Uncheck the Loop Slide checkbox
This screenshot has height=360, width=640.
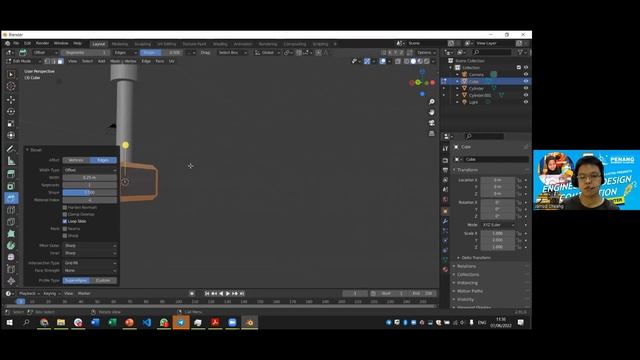tap(65, 221)
